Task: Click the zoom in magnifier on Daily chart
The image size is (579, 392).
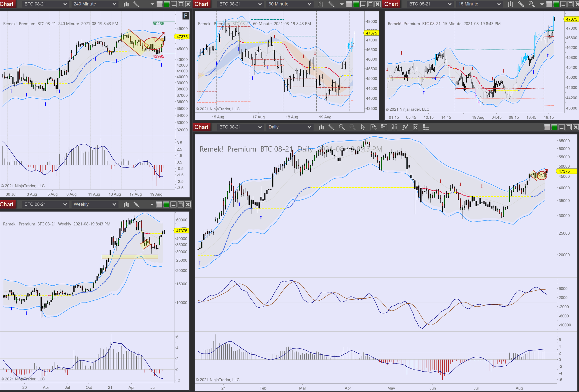Action: point(342,127)
